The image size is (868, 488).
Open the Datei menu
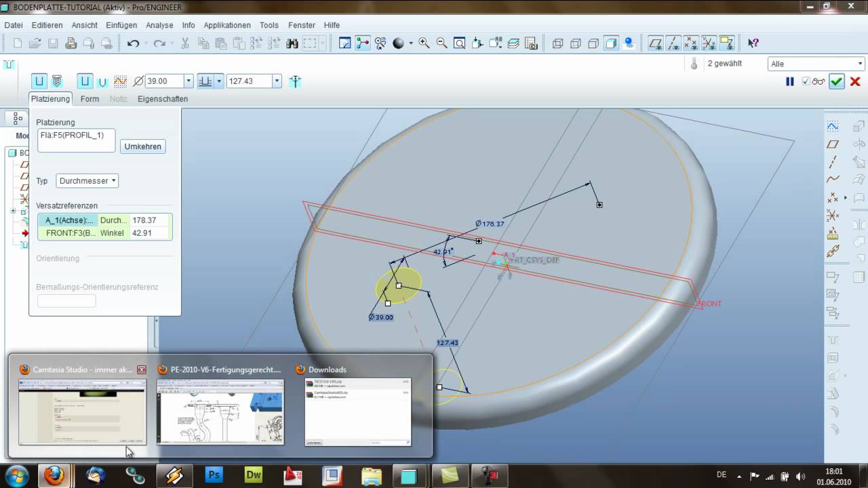(x=14, y=25)
